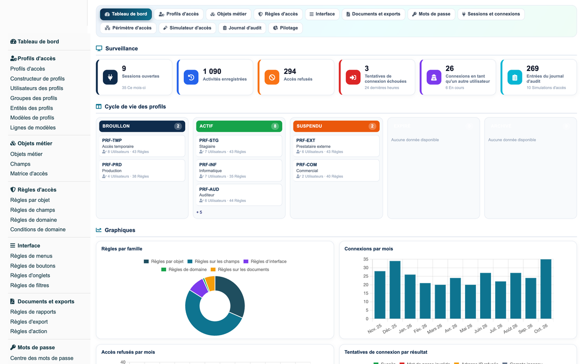Open the PRF-COM Commercial profile card
The height and width of the screenshot is (364, 588).
tap(336, 170)
